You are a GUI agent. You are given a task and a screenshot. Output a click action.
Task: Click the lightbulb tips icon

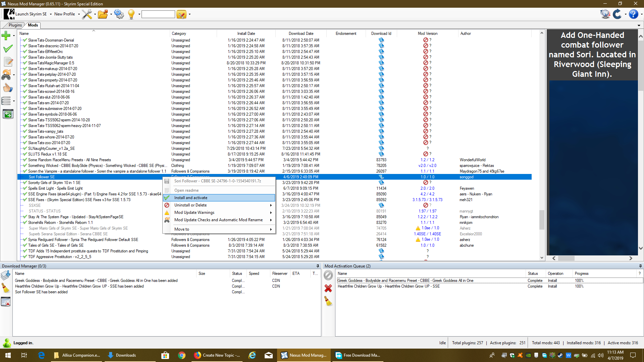(x=131, y=14)
